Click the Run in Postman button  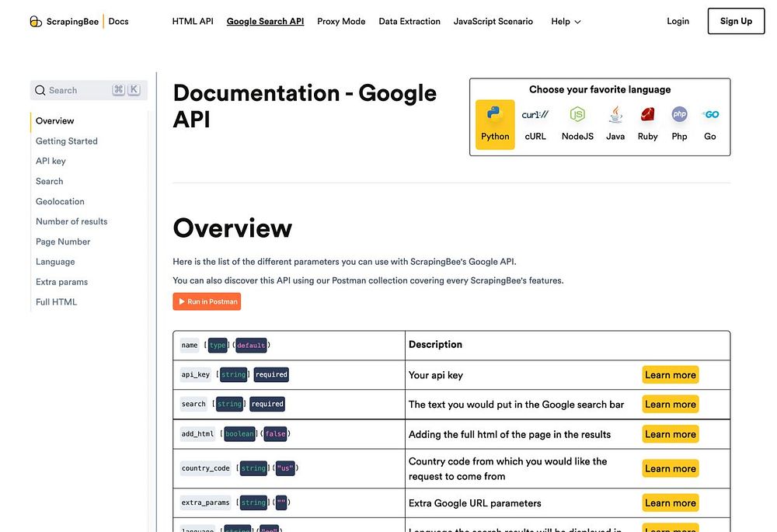(x=207, y=301)
